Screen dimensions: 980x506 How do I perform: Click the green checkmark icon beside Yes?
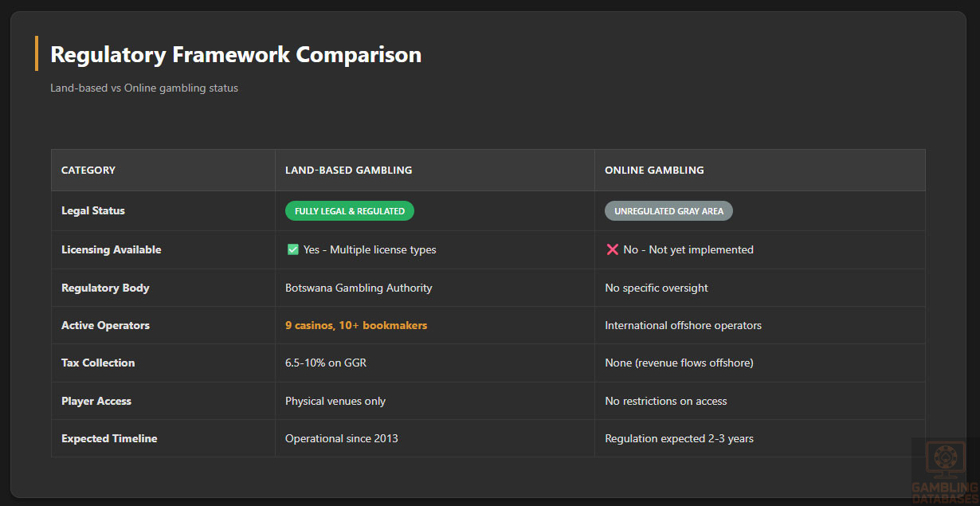click(292, 249)
